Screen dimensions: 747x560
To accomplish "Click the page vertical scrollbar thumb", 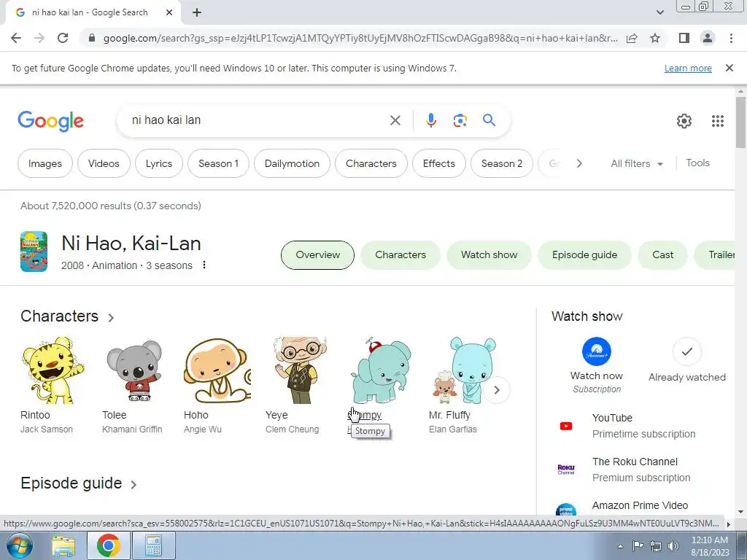I will click(740, 122).
